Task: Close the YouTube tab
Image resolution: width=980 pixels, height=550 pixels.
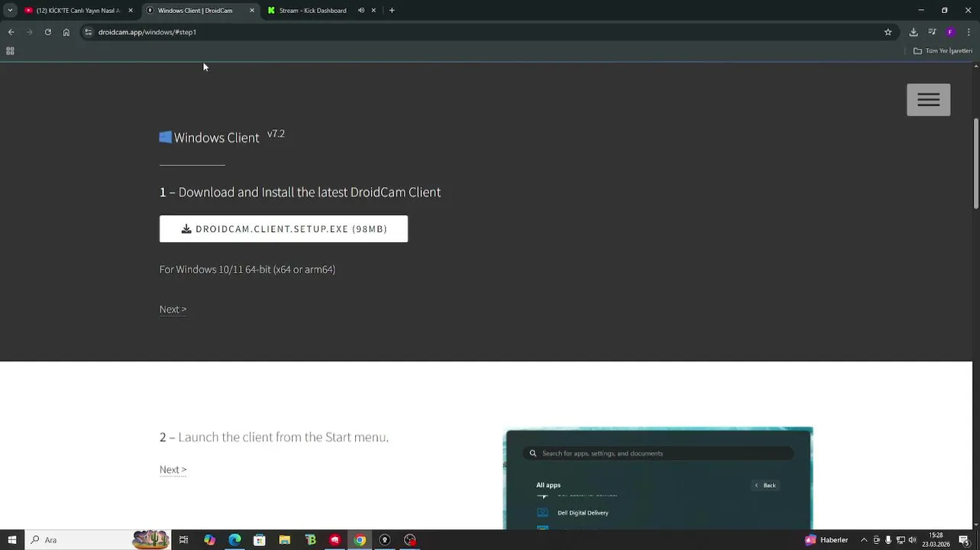Action: pyautogui.click(x=131, y=11)
